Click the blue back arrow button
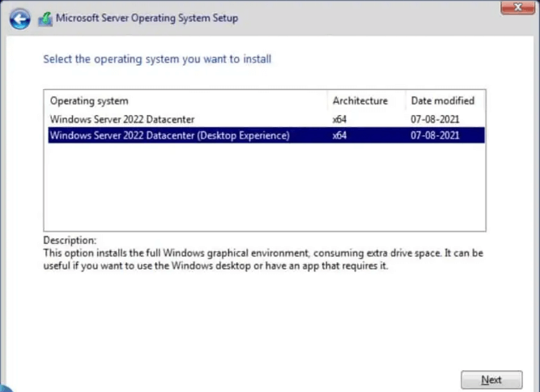540x392 pixels. (x=21, y=17)
